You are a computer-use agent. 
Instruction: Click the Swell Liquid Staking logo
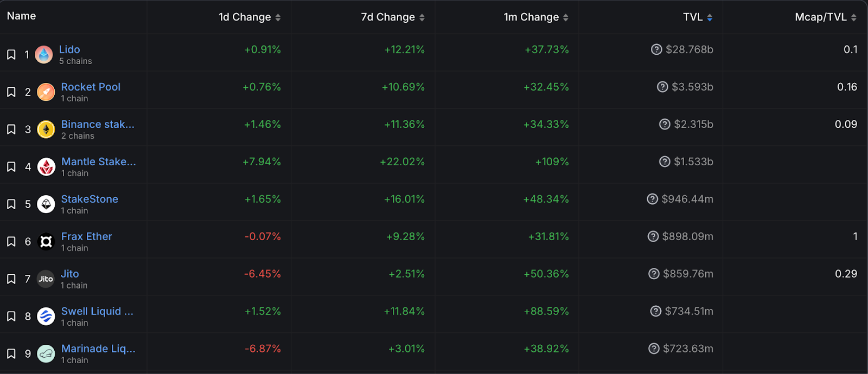(46, 317)
